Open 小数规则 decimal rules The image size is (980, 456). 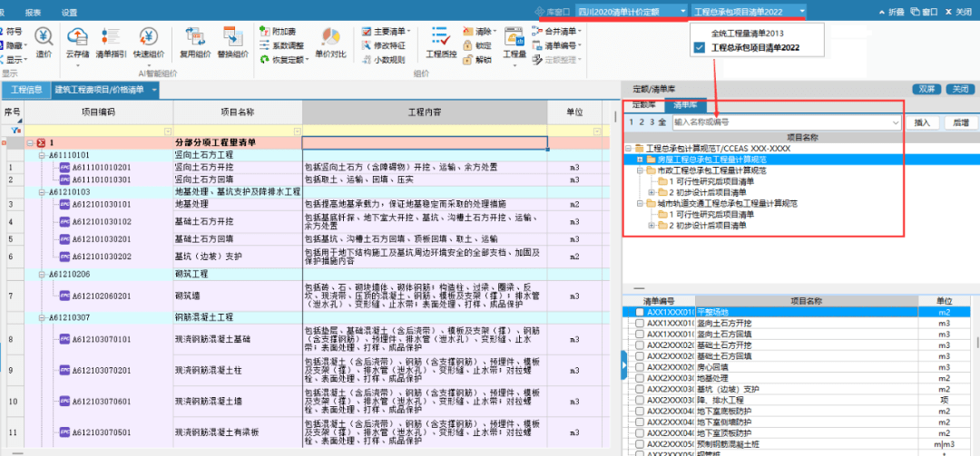(384, 60)
